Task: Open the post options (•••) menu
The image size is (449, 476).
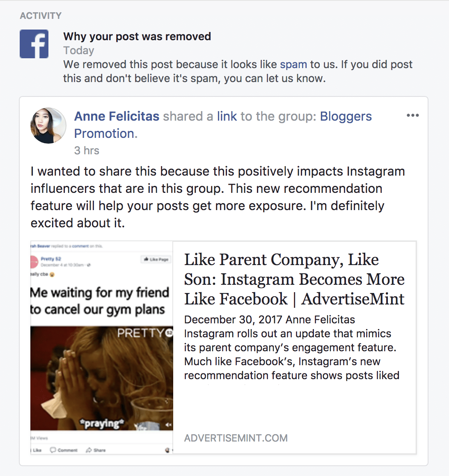Action: point(412,115)
